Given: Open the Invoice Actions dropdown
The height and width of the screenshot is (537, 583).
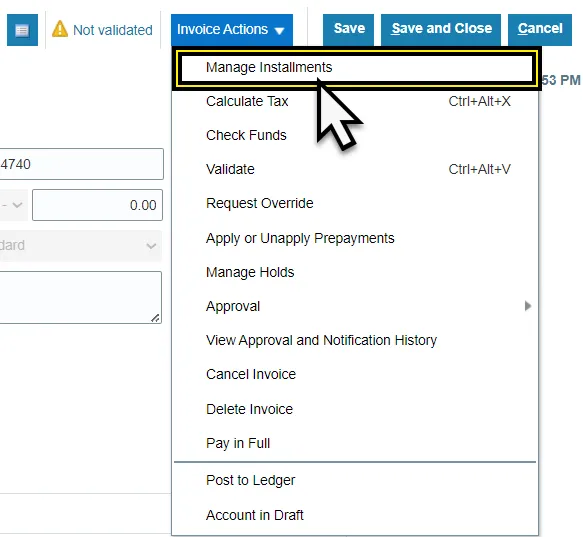Looking at the screenshot, I should (x=232, y=30).
